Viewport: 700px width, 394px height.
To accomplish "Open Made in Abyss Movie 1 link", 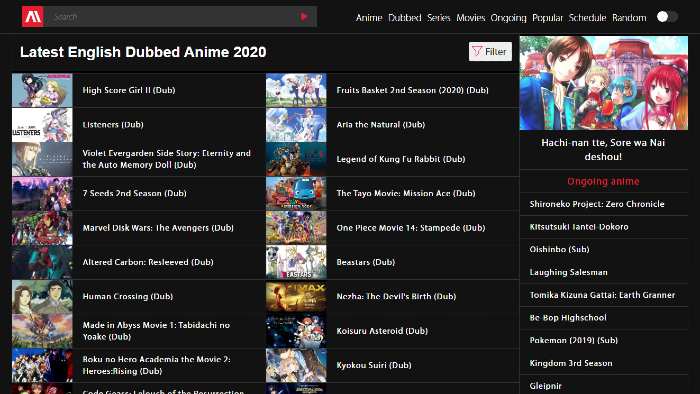I will pyautogui.click(x=156, y=331).
